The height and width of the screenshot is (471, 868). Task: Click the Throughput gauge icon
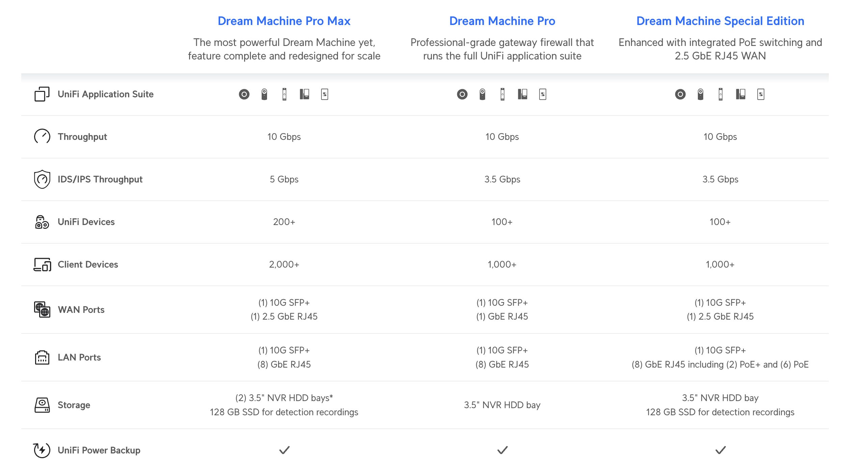(42, 137)
